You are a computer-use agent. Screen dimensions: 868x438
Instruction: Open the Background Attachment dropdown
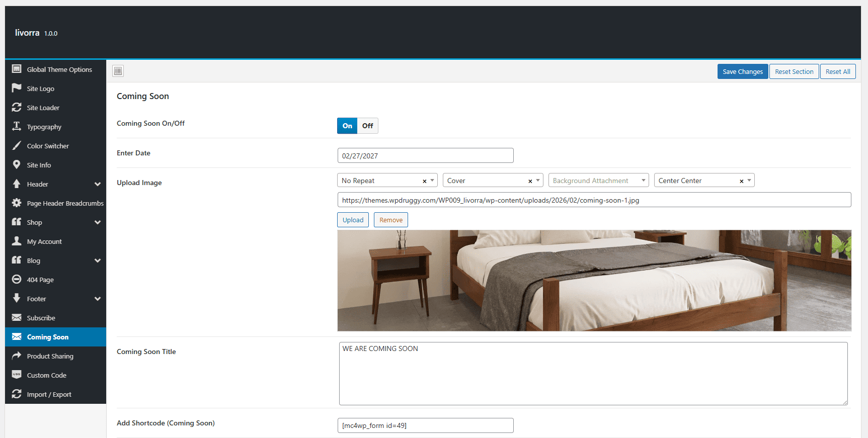tap(598, 181)
